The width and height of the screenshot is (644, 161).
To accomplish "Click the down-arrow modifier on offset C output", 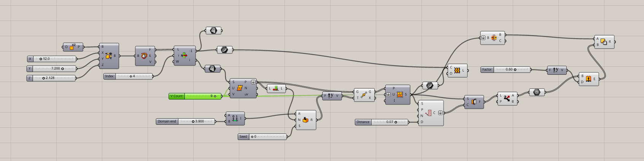I will [440, 113].
